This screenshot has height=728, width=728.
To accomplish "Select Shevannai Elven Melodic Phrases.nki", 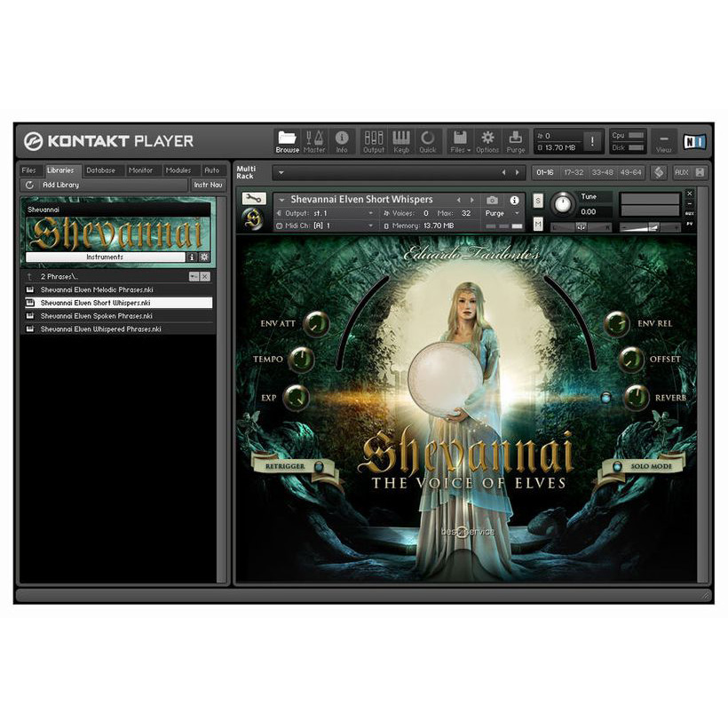I will click(x=119, y=289).
